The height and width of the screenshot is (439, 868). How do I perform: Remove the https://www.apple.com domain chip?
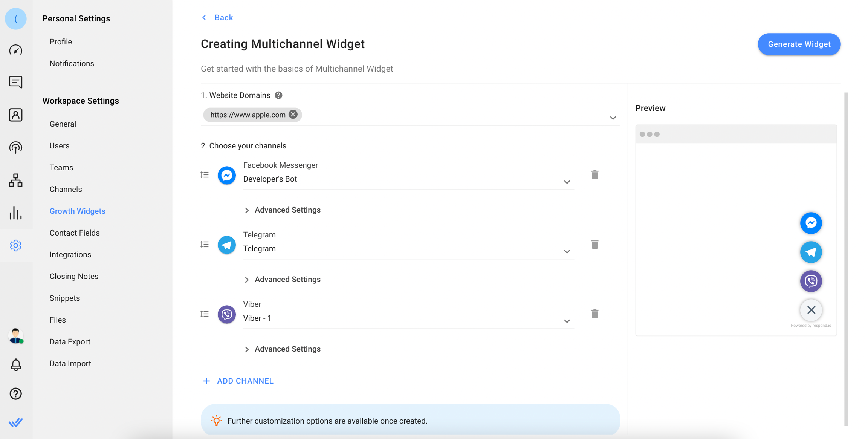click(x=293, y=115)
